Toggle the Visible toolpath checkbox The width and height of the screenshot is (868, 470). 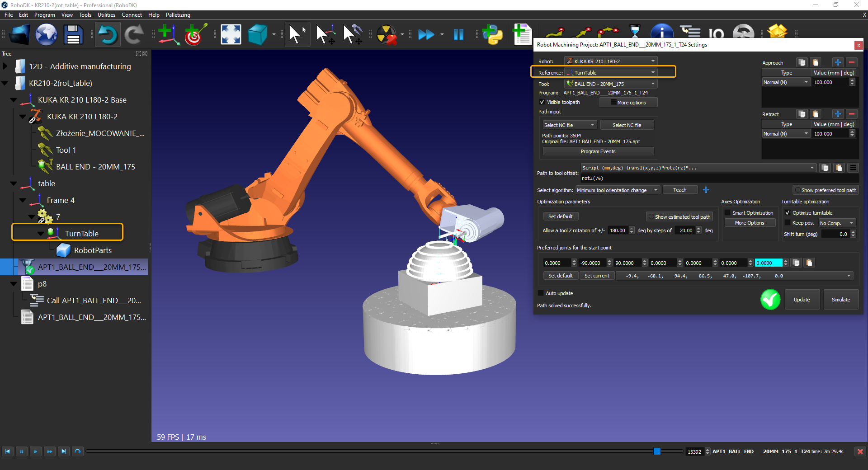click(x=542, y=102)
